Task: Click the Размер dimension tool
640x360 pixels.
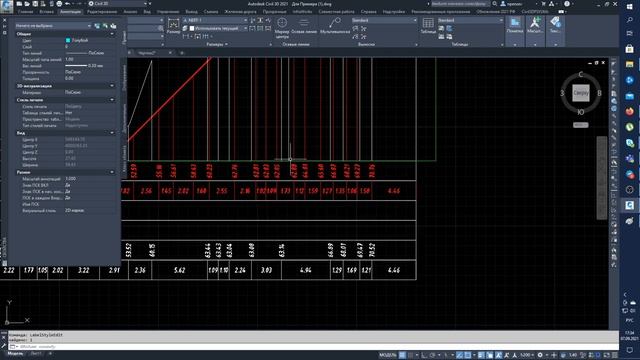Action: 173,26
